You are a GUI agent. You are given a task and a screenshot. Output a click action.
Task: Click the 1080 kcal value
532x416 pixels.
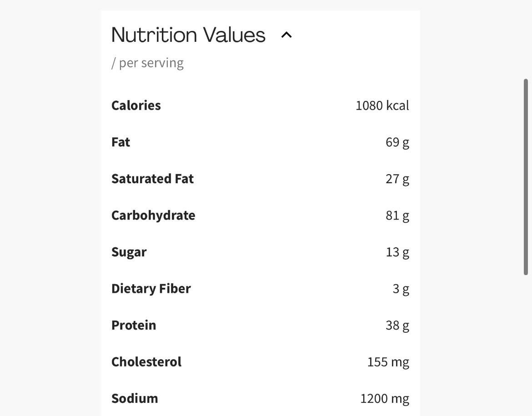[x=382, y=105]
